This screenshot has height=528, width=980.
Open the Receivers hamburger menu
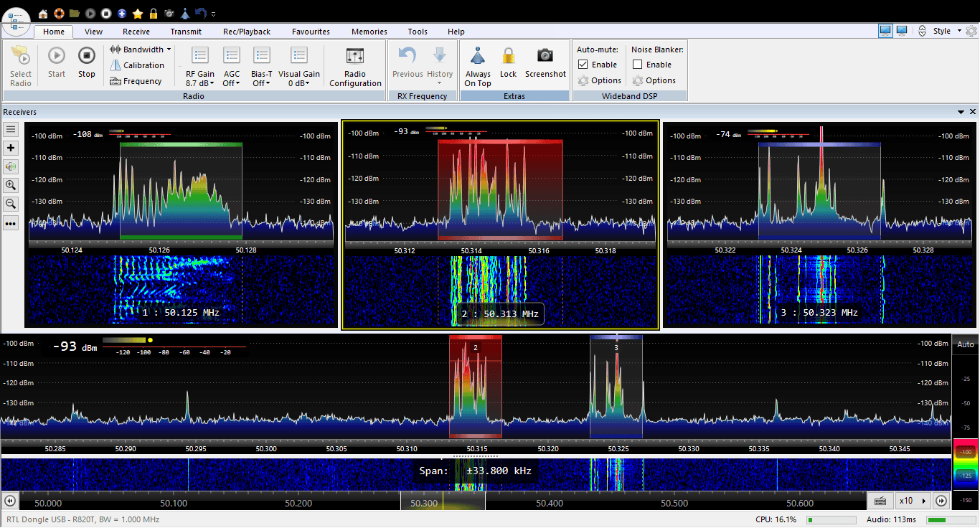11,129
